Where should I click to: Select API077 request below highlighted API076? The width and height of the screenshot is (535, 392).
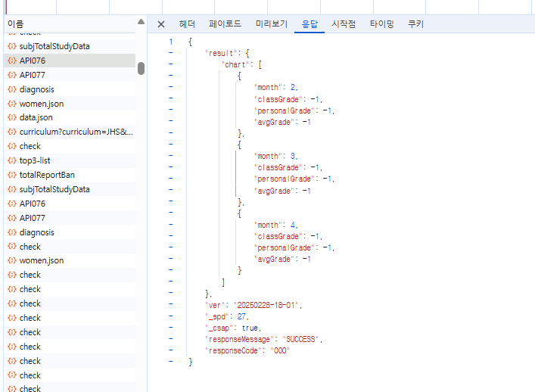(33, 75)
